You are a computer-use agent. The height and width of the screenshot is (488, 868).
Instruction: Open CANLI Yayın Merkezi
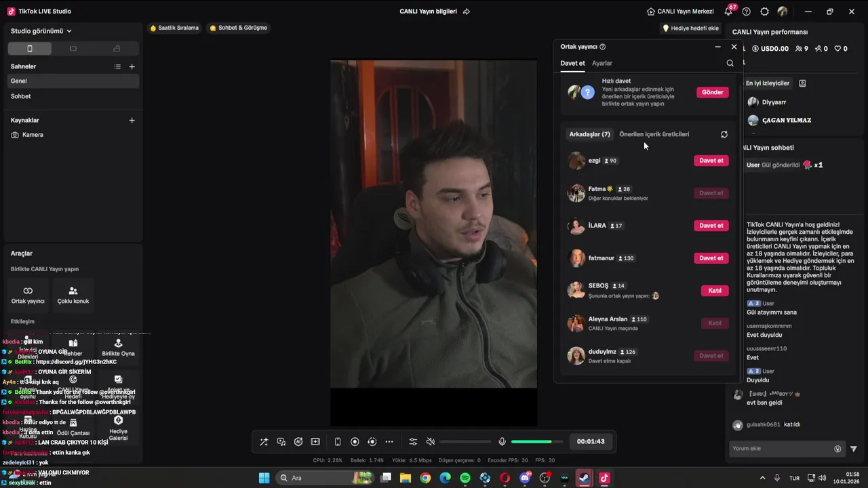pos(680,12)
